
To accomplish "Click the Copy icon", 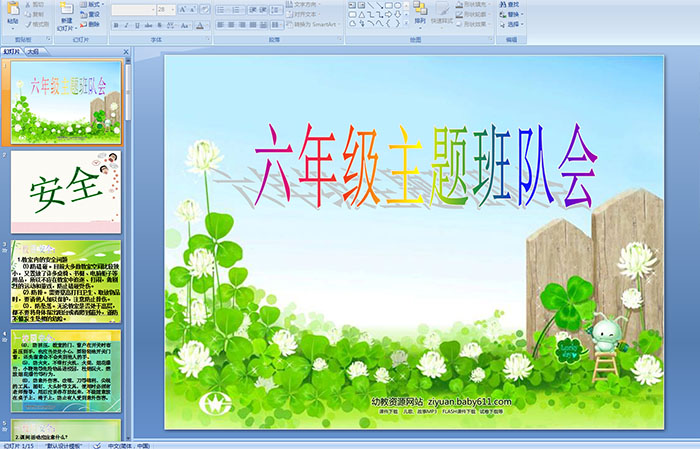I will coord(28,14).
